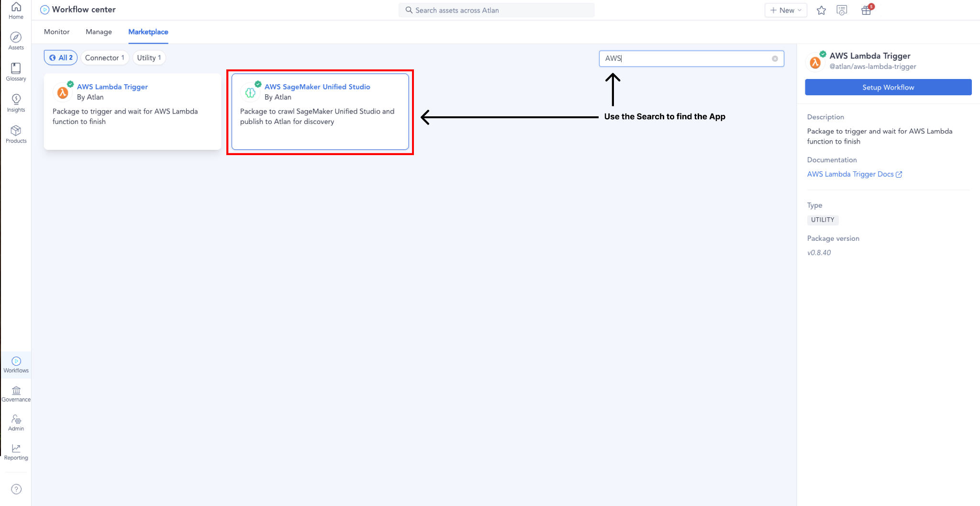This screenshot has width=980, height=506.
Task: Click the star favorites icon
Action: 821,10
